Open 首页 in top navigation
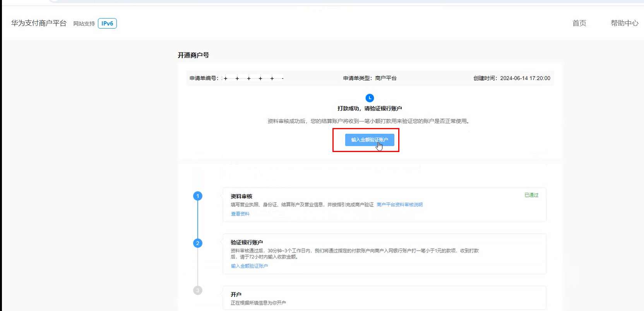The width and height of the screenshot is (644, 311). pyautogui.click(x=579, y=23)
